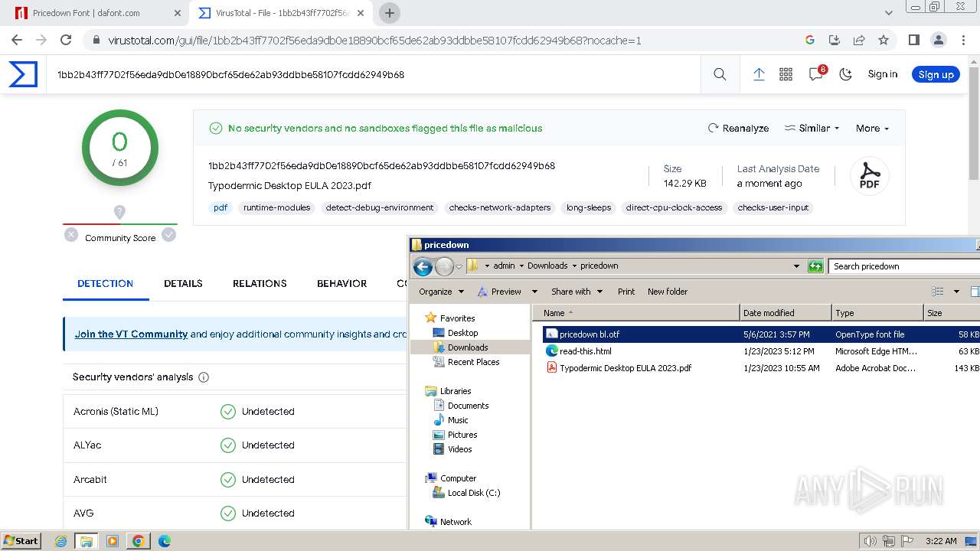This screenshot has width=980, height=551.
Task: Bookmark this page star icon
Action: coord(884,40)
